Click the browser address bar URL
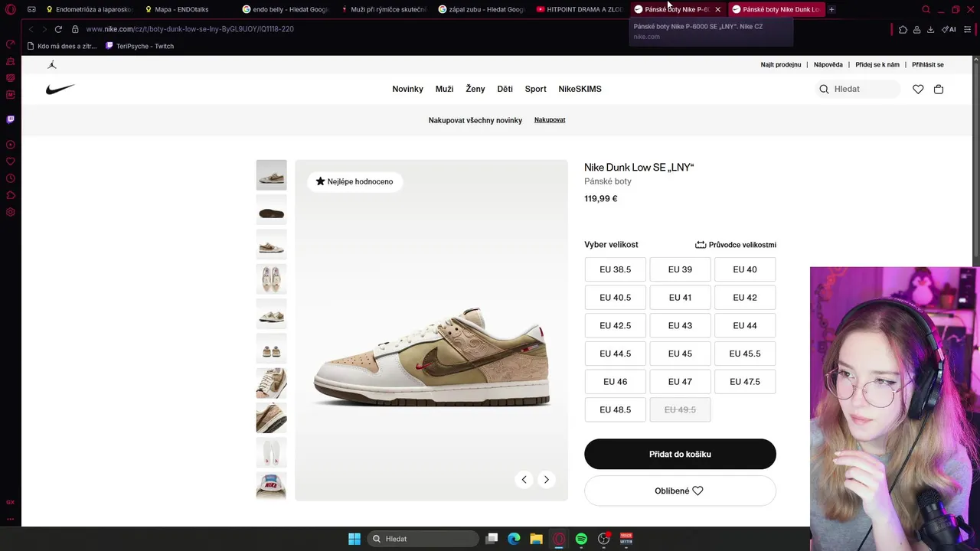This screenshot has width=980, height=551. 190,29
